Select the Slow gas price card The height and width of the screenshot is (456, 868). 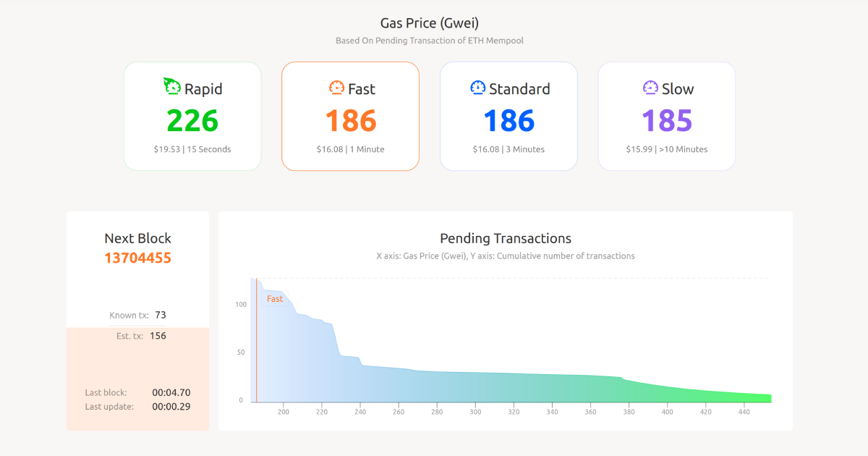[666, 116]
